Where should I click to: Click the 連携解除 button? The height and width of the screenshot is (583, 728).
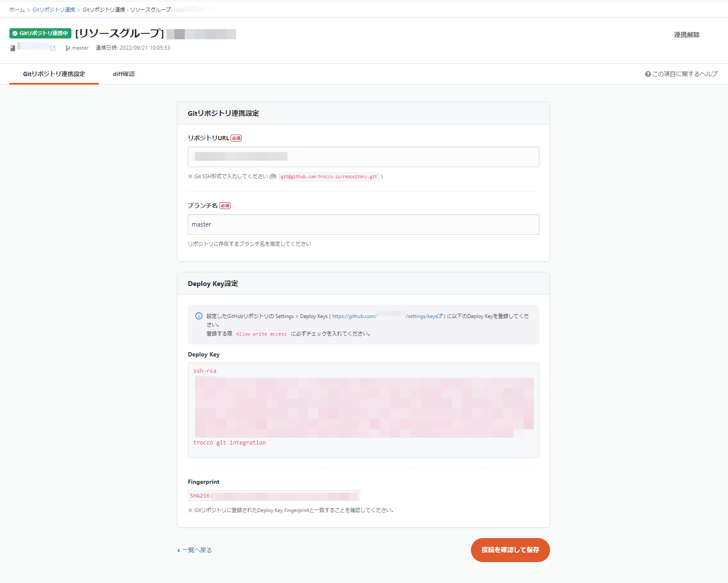(x=687, y=35)
